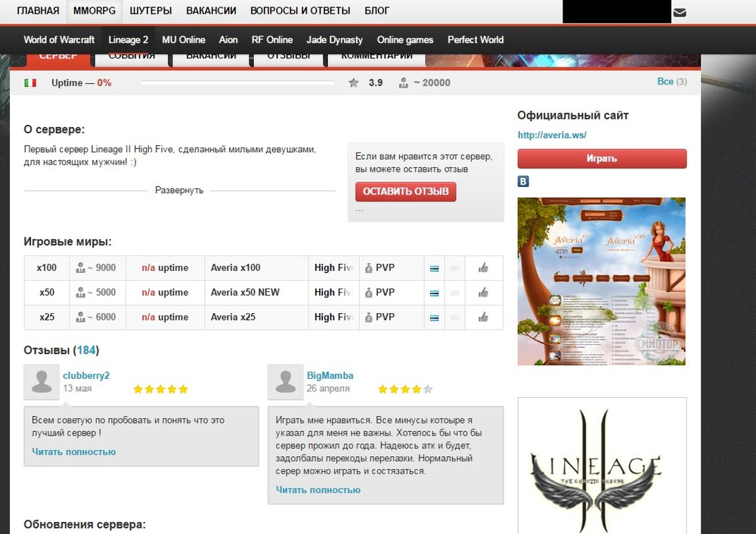Click clubberry2's avatar image

pyautogui.click(x=42, y=382)
